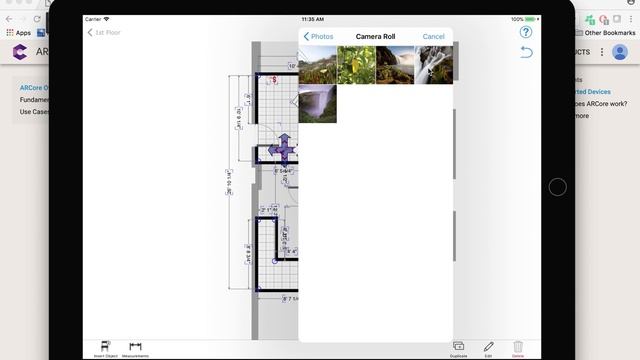640x360 pixels.
Task: Select the third waterfall canyon photo
Action: (x=395, y=65)
